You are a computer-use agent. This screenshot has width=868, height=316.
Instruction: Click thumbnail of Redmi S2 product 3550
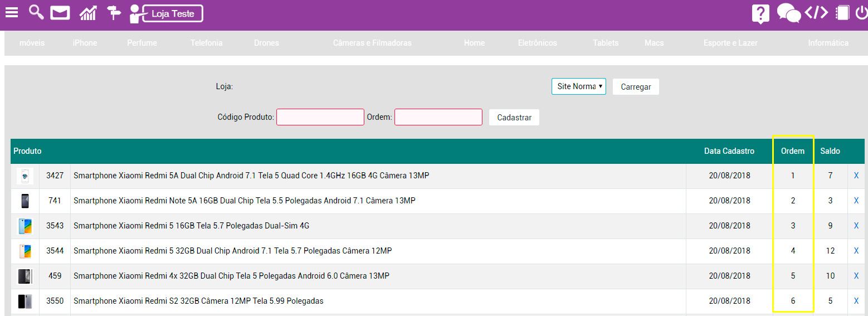click(25, 301)
